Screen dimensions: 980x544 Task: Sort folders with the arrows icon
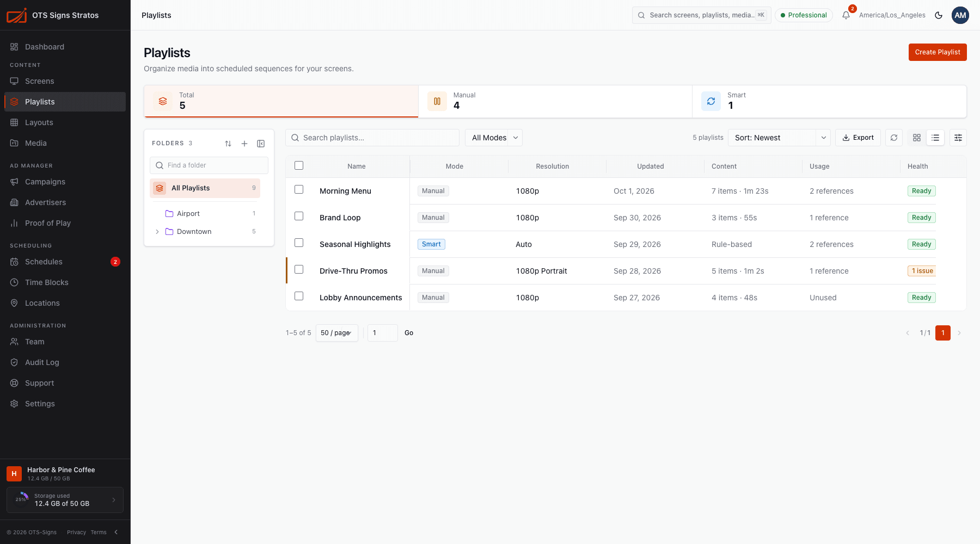(x=228, y=144)
